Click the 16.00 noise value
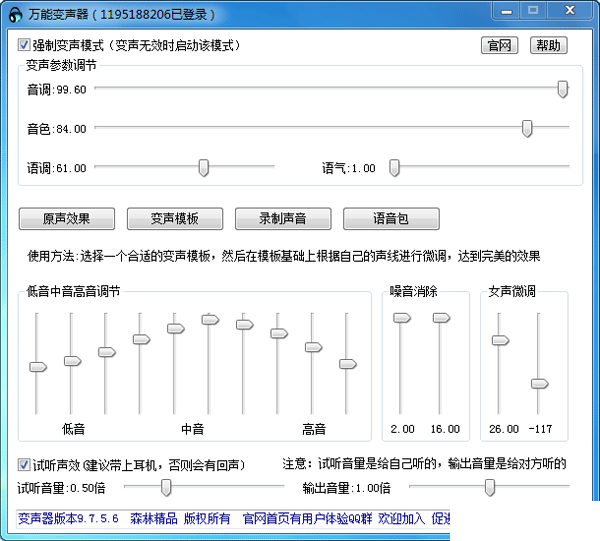 (445, 429)
